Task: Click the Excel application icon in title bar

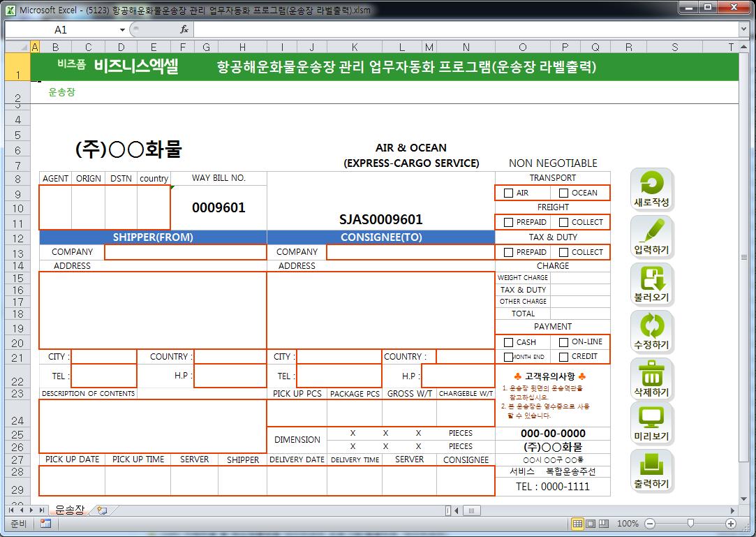Action: [10, 10]
